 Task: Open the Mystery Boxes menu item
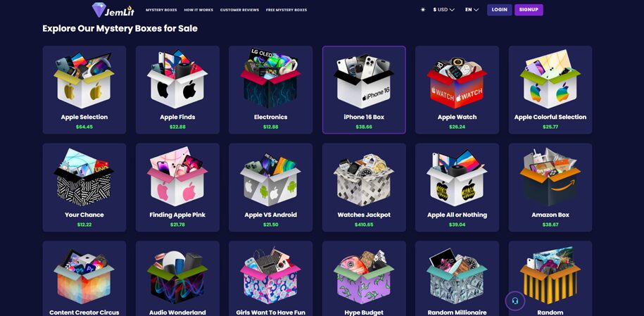[x=161, y=10]
